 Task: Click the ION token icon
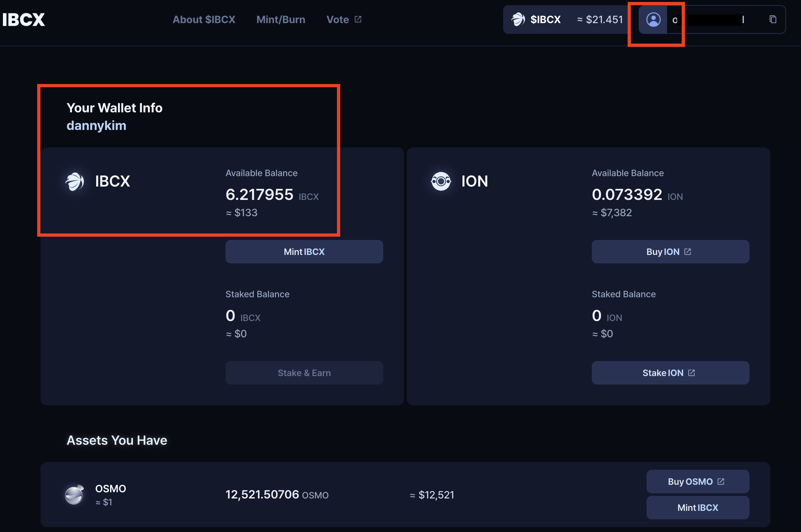point(441,181)
